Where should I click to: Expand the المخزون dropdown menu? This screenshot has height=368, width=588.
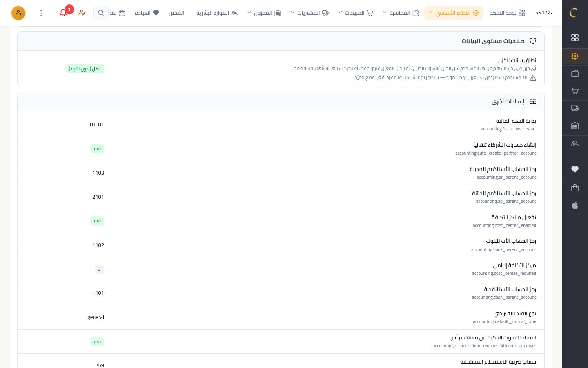click(x=264, y=13)
